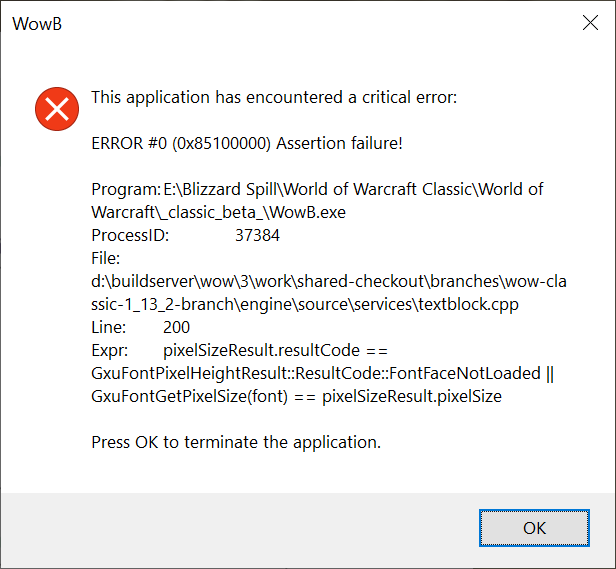
Task: Click the Expr: label
Action: [109, 351]
